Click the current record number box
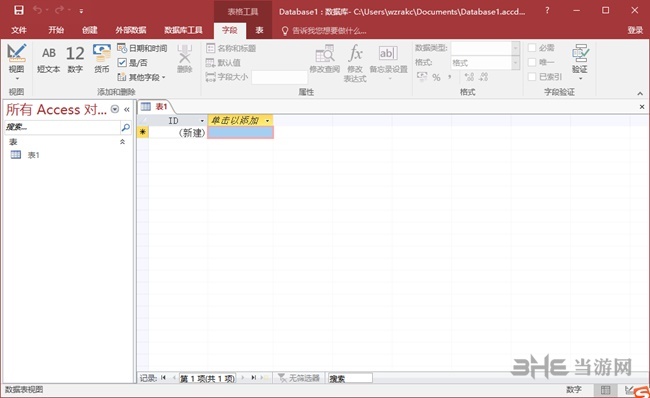650x398 pixels. point(208,378)
